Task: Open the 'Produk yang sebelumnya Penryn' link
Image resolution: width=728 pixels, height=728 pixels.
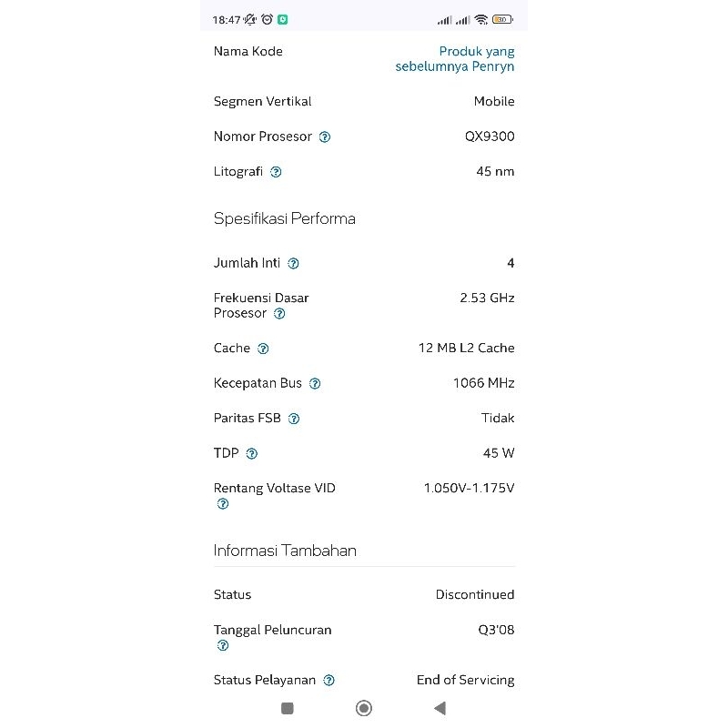Action: coord(455,59)
